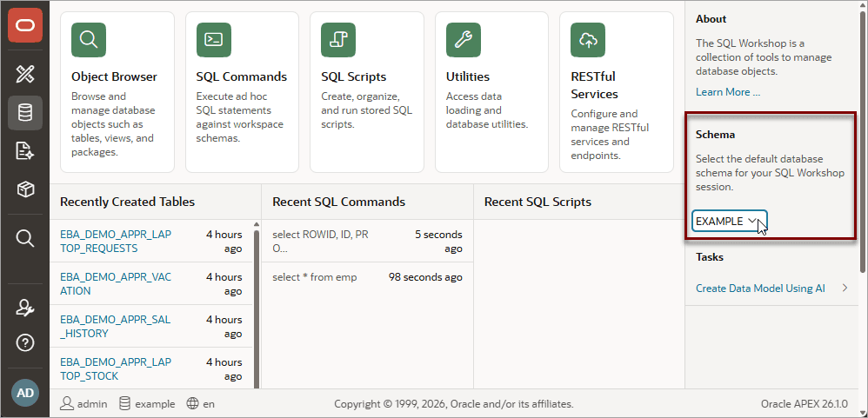Click the globe language icon in footer
The width and height of the screenshot is (868, 418).
click(x=192, y=403)
